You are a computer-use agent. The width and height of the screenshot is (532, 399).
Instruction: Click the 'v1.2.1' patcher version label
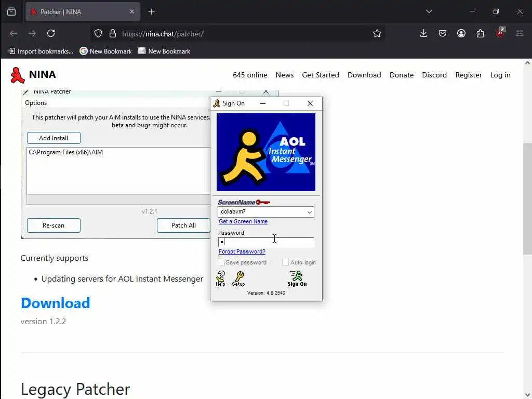pyautogui.click(x=149, y=211)
